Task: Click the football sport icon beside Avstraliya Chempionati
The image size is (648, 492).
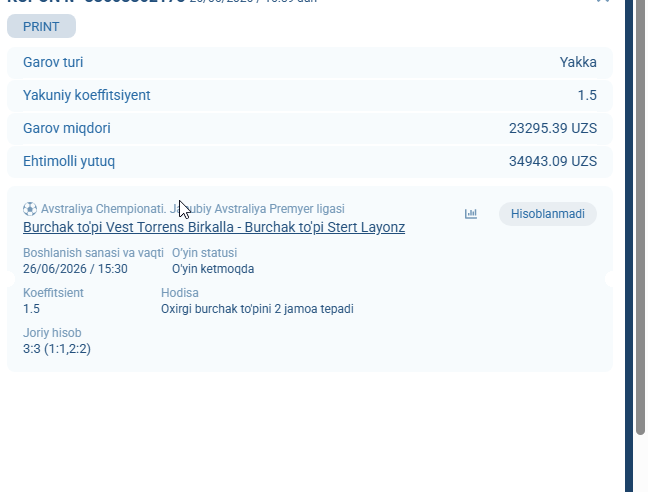Action: (30, 209)
